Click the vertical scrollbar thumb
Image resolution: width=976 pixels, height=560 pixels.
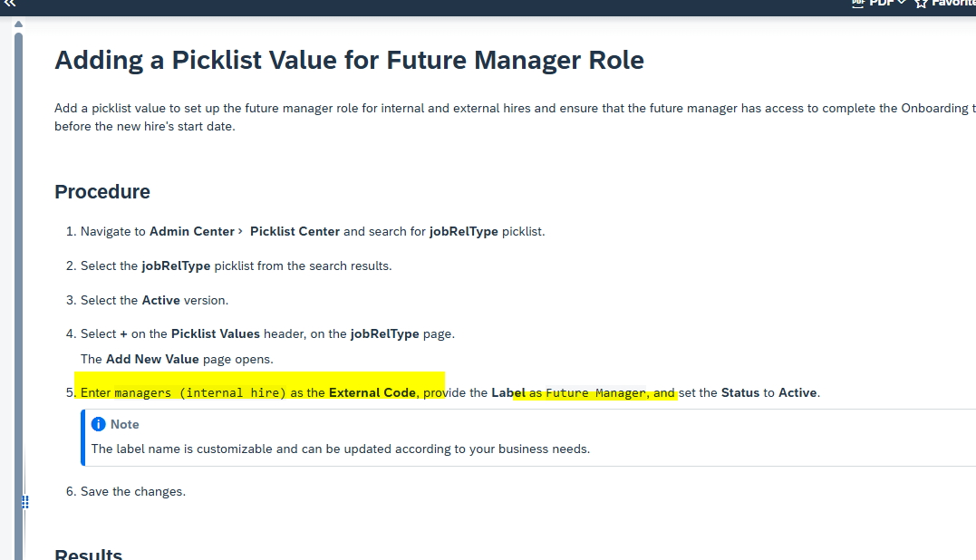point(18,272)
